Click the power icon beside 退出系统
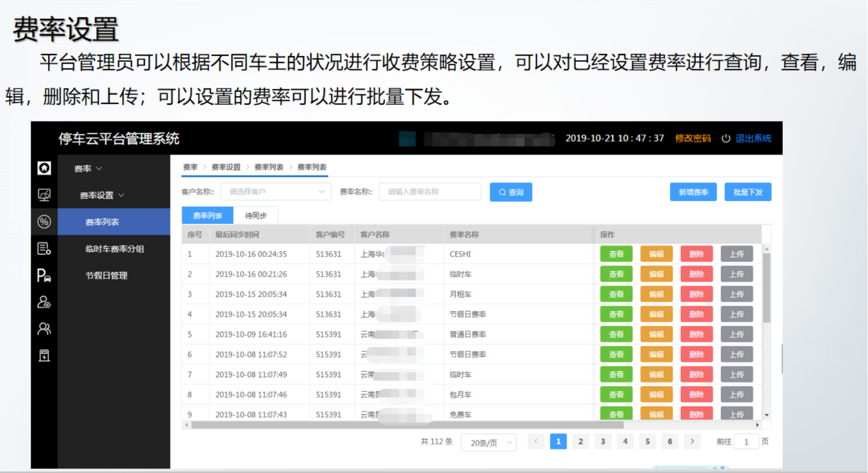The height and width of the screenshot is (473, 868). [x=725, y=138]
